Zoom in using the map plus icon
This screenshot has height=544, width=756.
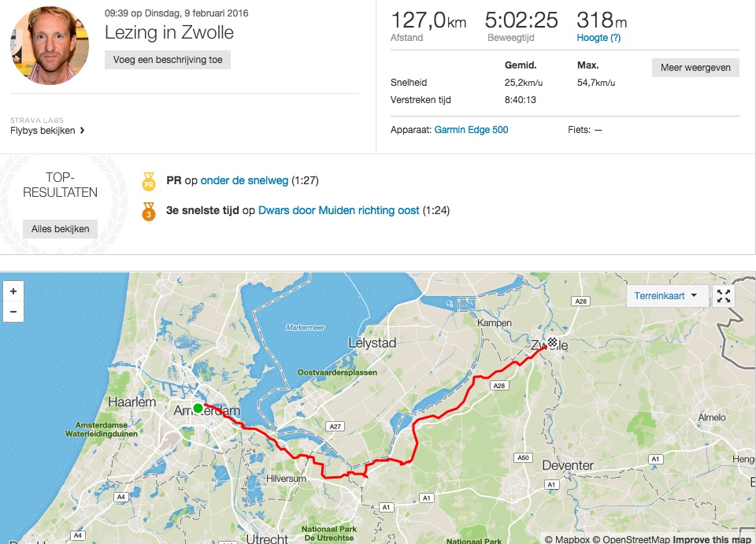tap(13, 291)
